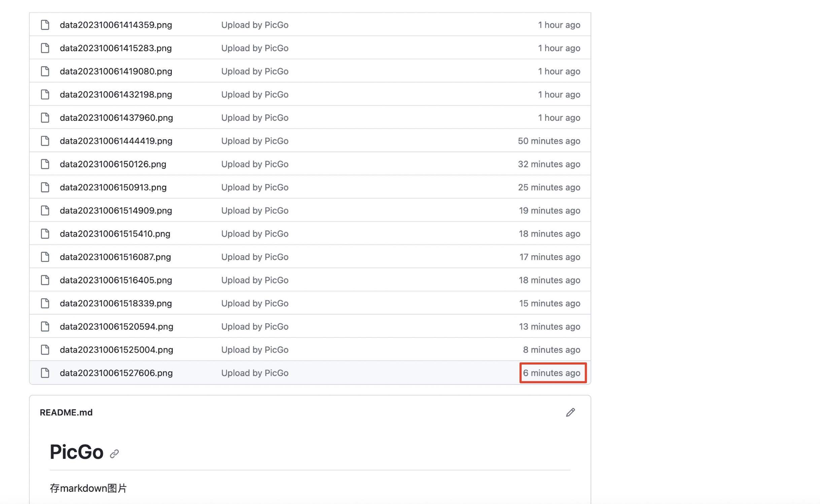
Task: Open the README.md file title link
Action: click(x=66, y=412)
